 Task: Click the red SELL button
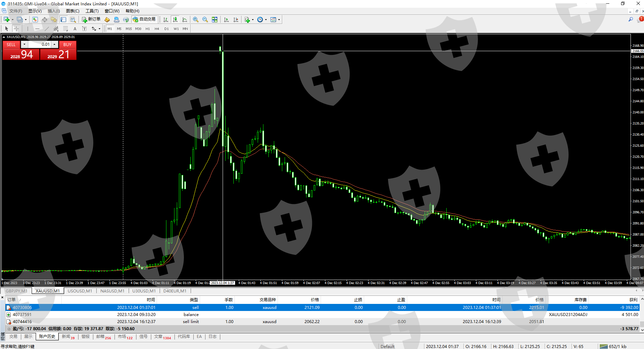[x=11, y=44]
